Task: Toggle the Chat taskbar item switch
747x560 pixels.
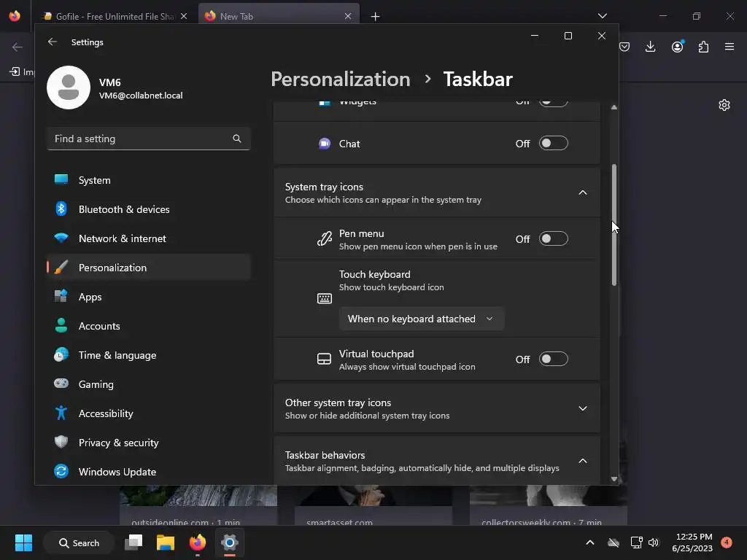Action: (x=553, y=144)
